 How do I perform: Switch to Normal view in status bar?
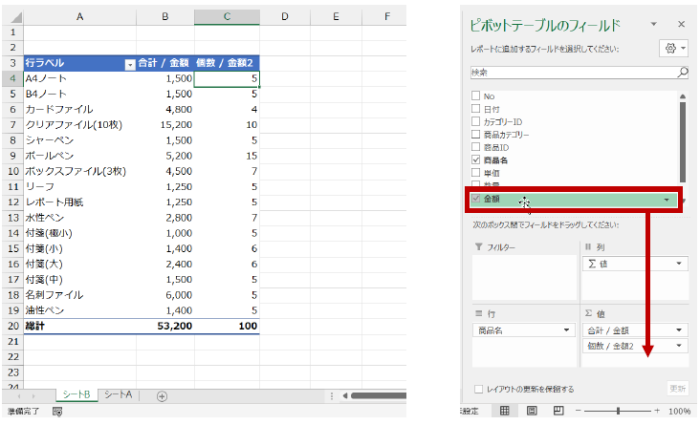[x=505, y=411]
